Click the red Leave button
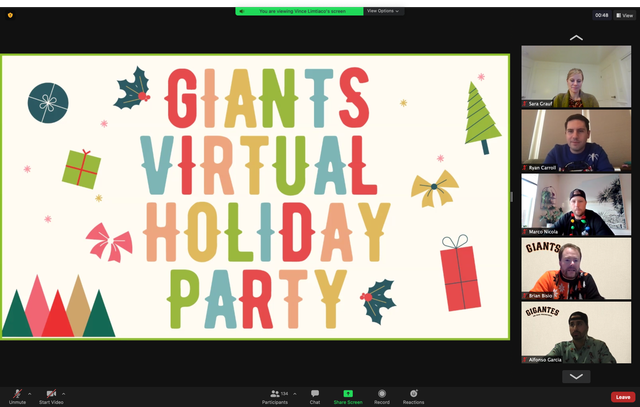This screenshot has width=640, height=407. [x=623, y=396]
